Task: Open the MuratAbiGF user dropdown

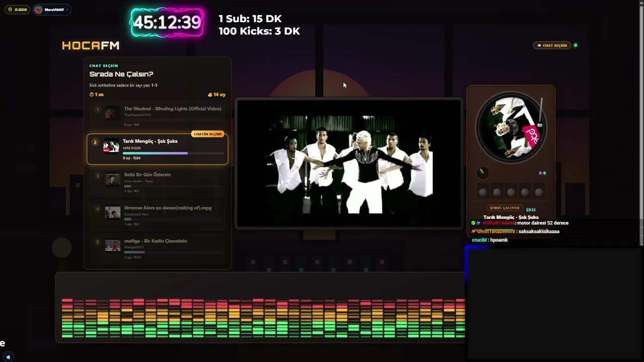Action: tap(52, 10)
